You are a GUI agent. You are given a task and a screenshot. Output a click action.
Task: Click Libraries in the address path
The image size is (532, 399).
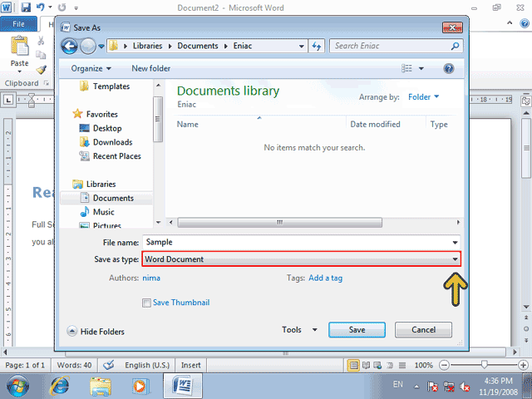point(147,46)
